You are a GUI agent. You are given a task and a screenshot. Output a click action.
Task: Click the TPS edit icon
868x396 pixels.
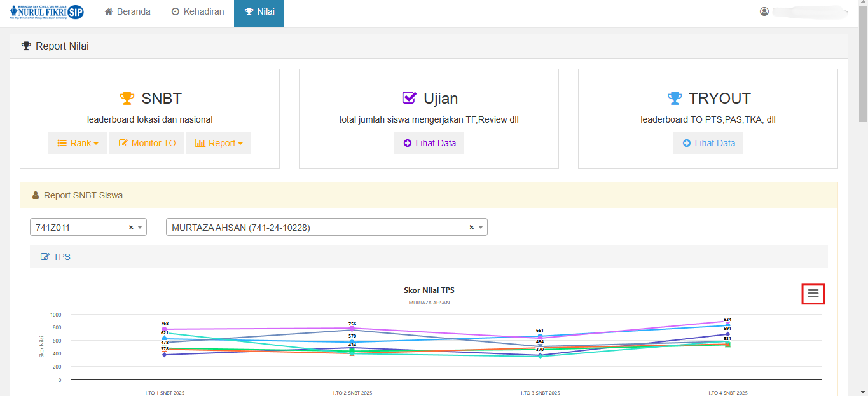coord(45,257)
